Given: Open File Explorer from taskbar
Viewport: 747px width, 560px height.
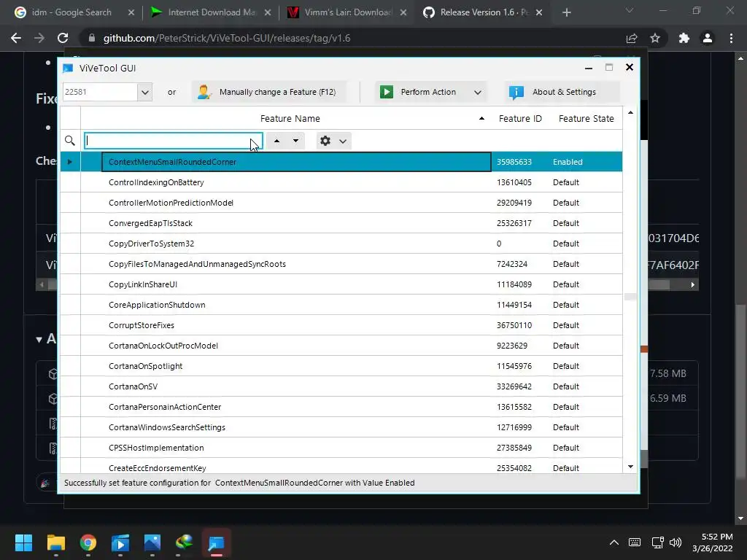Looking at the screenshot, I should click(x=55, y=542).
